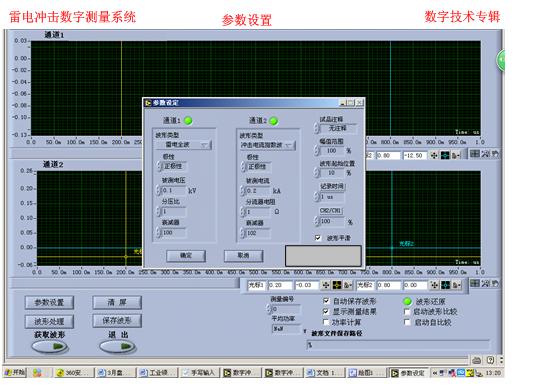554x392 pixels.
Task: Click the channel 1 green LED indicator in dialog
Action: coord(188,121)
